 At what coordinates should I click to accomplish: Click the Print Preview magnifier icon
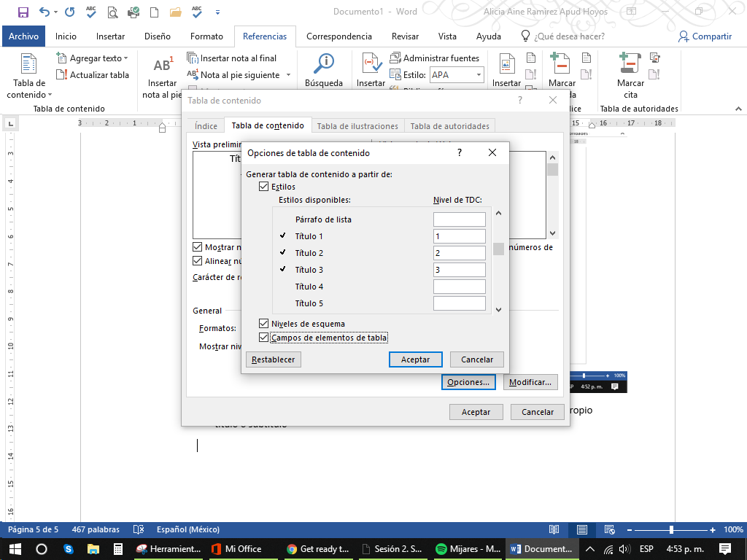click(112, 12)
